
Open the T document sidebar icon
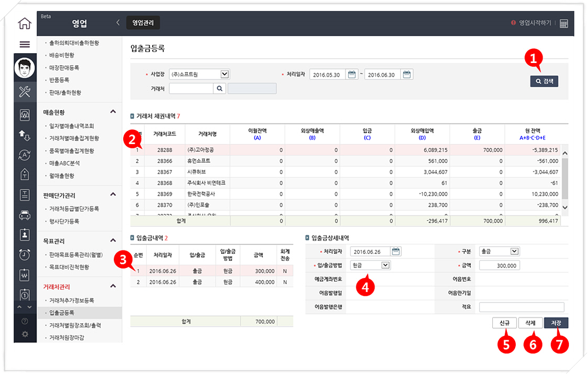tap(25, 195)
